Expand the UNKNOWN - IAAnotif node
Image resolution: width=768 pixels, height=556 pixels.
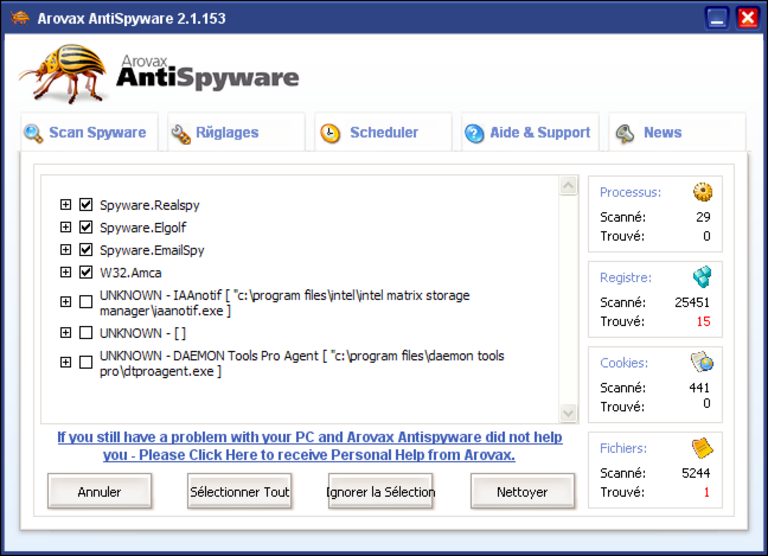(x=66, y=302)
